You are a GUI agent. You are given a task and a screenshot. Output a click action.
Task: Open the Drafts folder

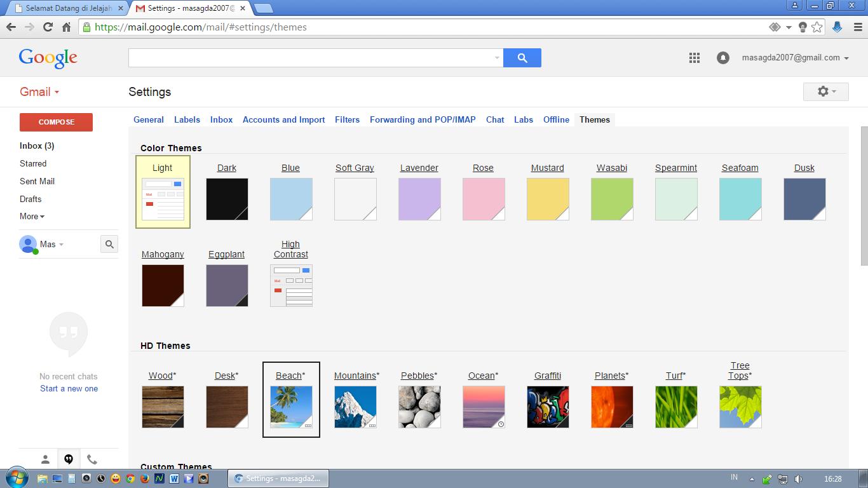(x=31, y=199)
